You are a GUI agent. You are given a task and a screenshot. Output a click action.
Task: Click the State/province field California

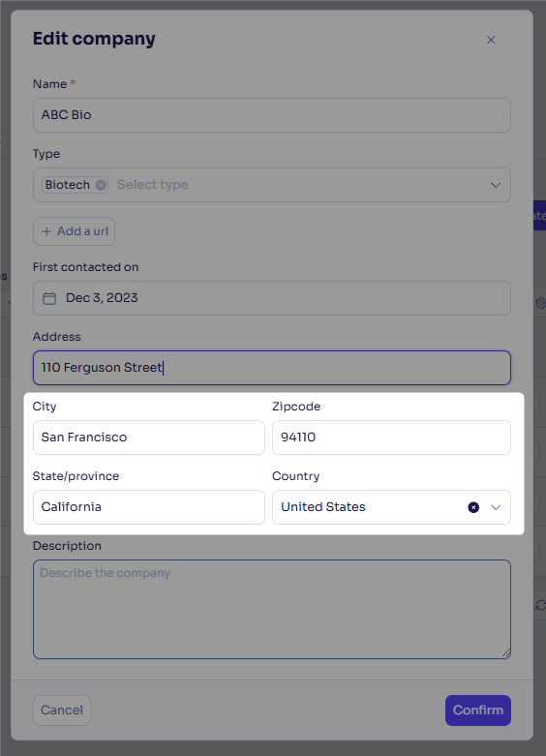click(x=149, y=507)
